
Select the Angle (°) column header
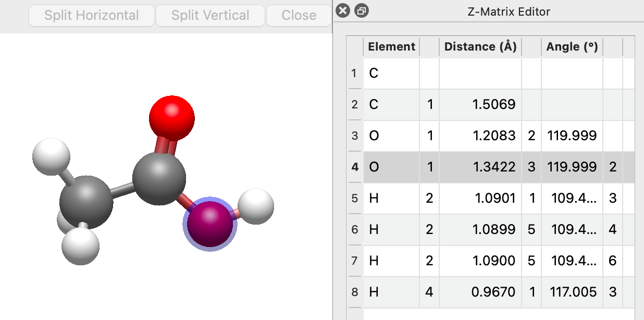[572, 47]
